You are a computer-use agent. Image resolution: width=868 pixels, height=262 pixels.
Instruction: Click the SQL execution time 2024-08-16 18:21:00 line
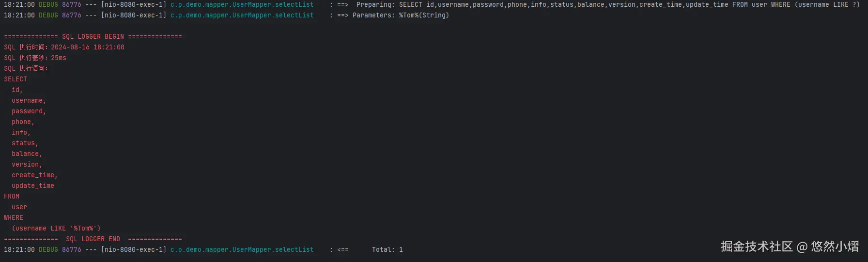(64, 47)
